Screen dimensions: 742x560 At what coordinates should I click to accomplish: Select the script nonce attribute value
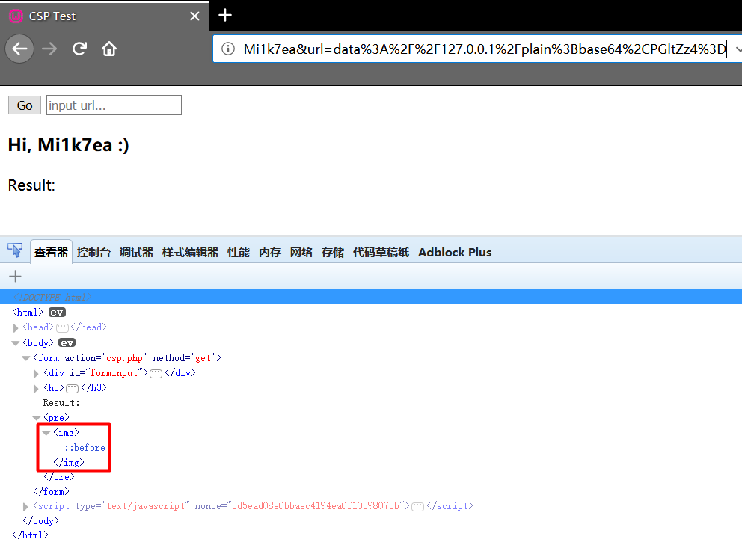coord(316,506)
